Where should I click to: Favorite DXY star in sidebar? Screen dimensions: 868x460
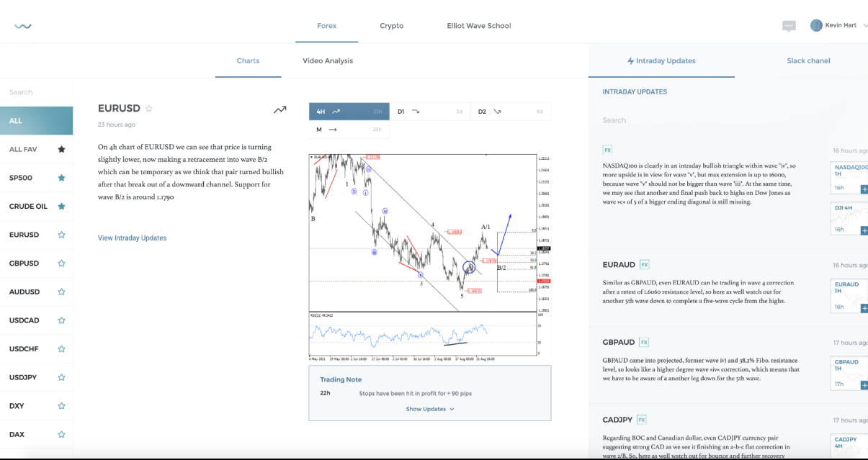tap(62, 406)
